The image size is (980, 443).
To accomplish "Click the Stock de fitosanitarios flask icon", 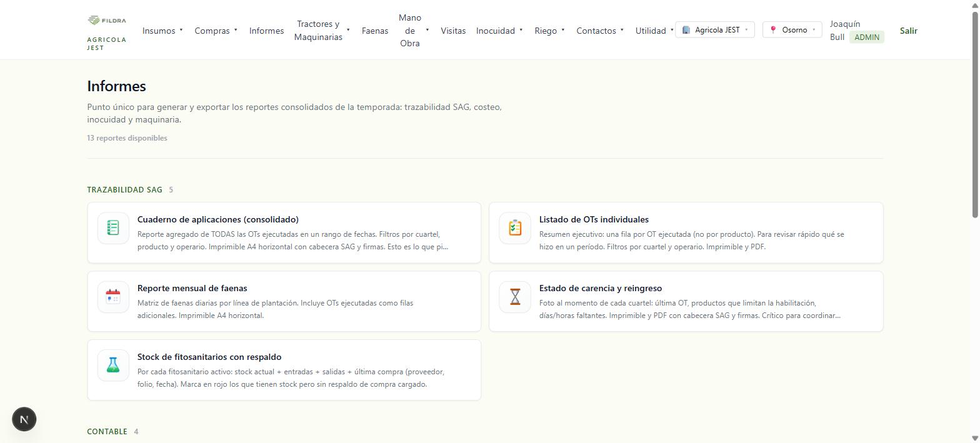I will coord(113,366).
